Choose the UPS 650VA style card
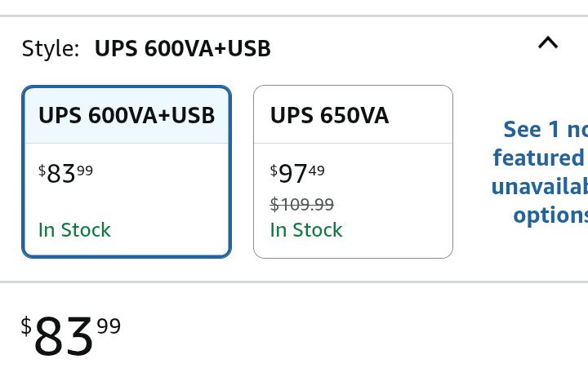Screen dimensions: 588x377 tap(353, 171)
